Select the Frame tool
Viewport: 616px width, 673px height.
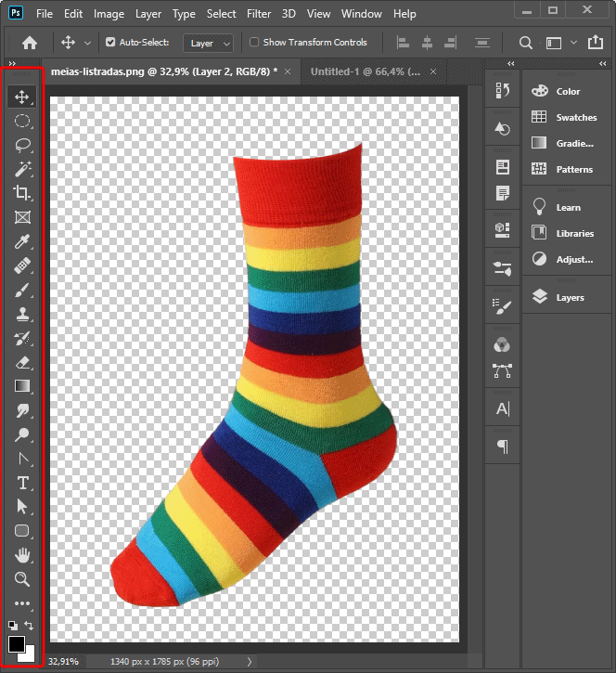(x=22, y=217)
